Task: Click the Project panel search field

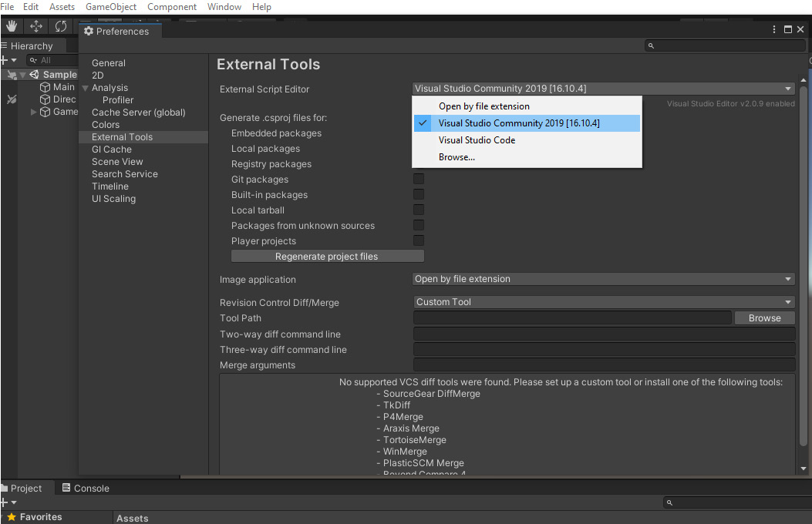Action: pyautogui.click(x=737, y=502)
